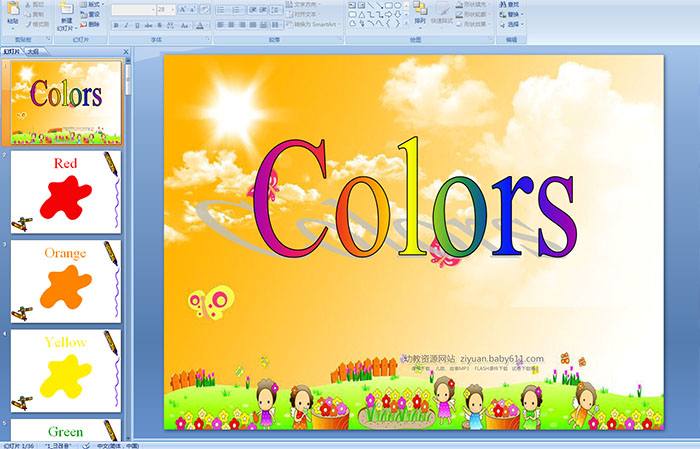Select the right arrow shape

pyautogui.click(x=388, y=15)
